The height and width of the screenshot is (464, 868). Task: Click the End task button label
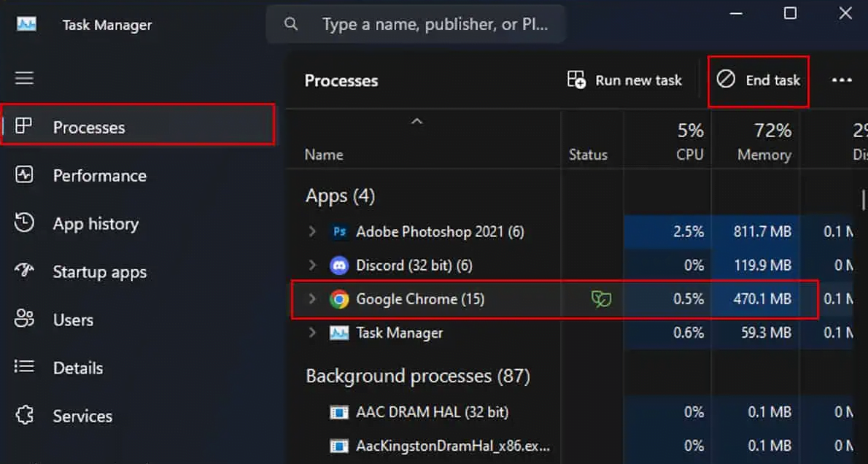pos(772,81)
